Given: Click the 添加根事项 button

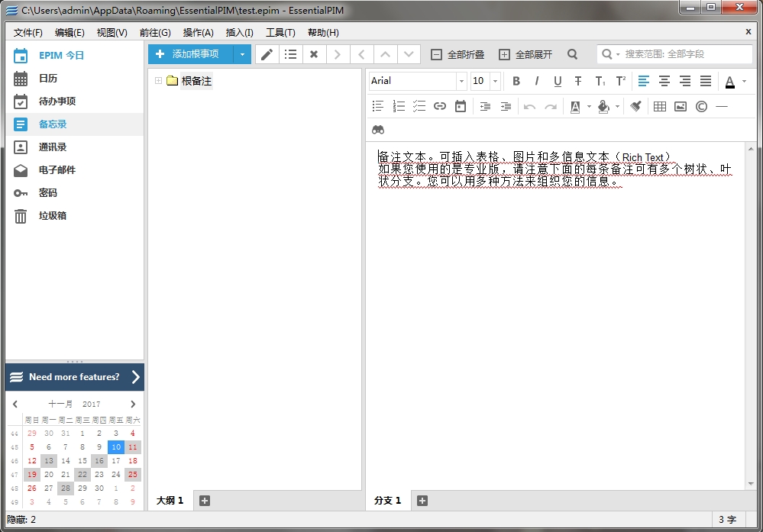Looking at the screenshot, I should tap(191, 54).
